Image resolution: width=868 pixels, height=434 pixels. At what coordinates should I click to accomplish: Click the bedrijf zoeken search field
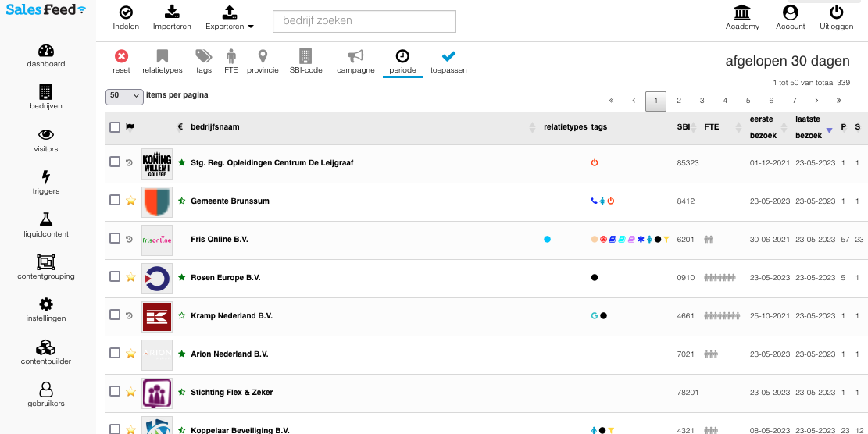click(364, 21)
